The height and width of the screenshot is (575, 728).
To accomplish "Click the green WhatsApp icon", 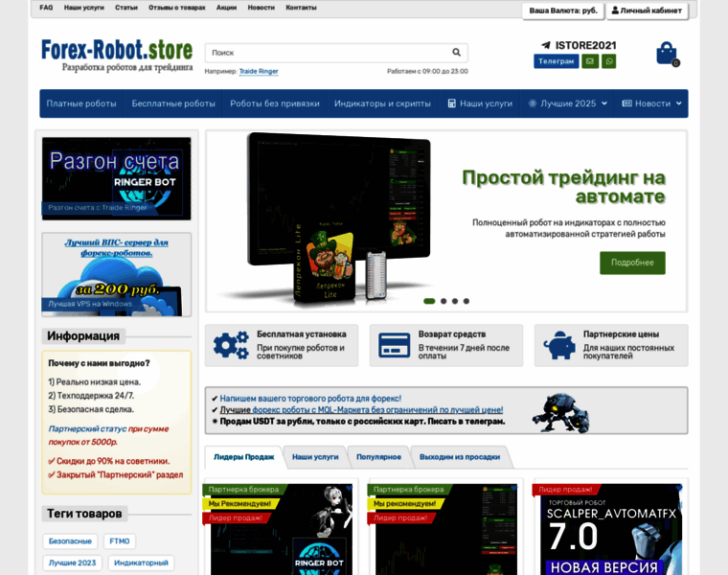I will [x=608, y=61].
